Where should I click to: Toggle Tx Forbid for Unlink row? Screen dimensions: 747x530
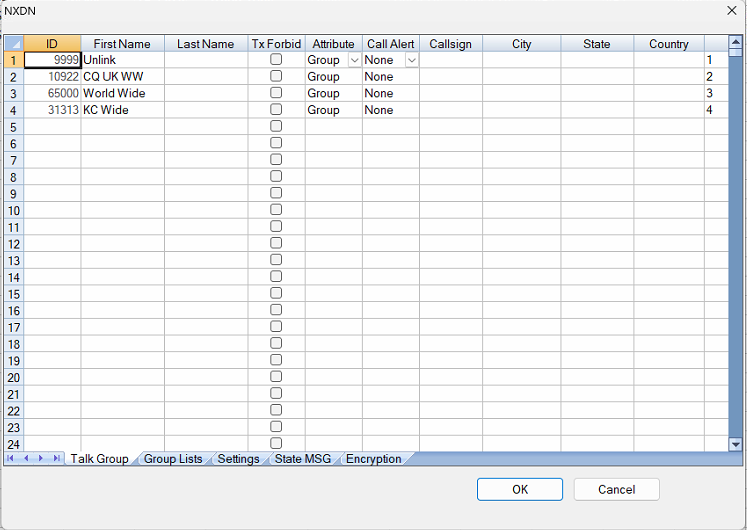(x=276, y=59)
